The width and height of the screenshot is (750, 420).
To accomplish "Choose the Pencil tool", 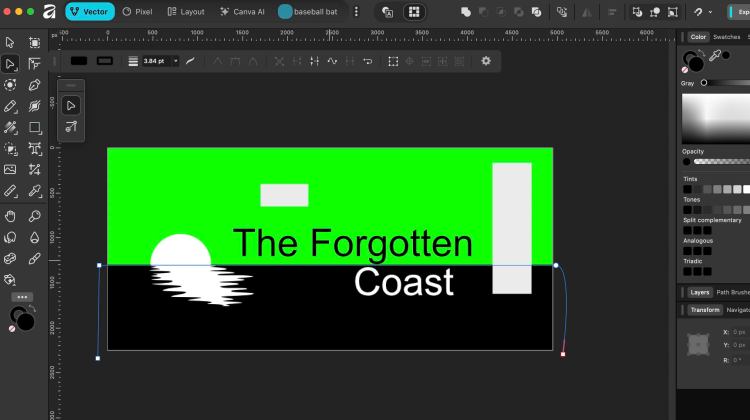I will (10, 106).
